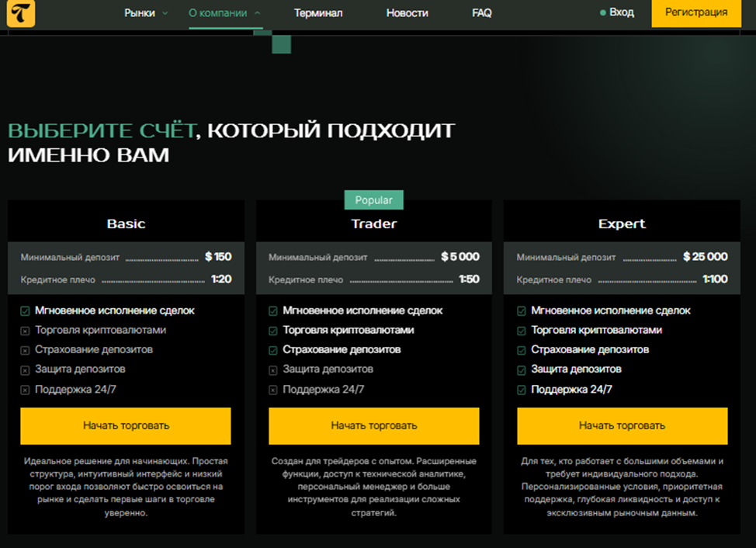This screenshot has width=756, height=548.
Task: Collapse the О компании dropdown
Action: pyautogui.click(x=224, y=13)
